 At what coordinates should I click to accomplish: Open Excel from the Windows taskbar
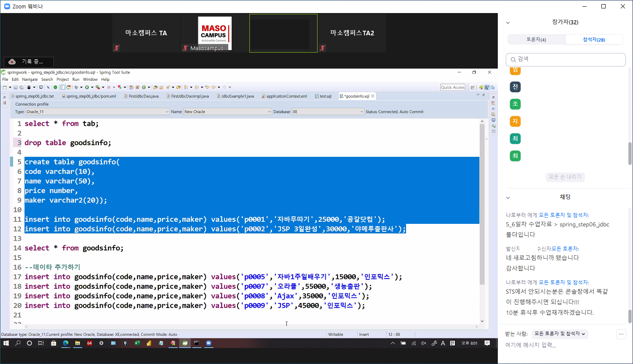click(x=137, y=343)
